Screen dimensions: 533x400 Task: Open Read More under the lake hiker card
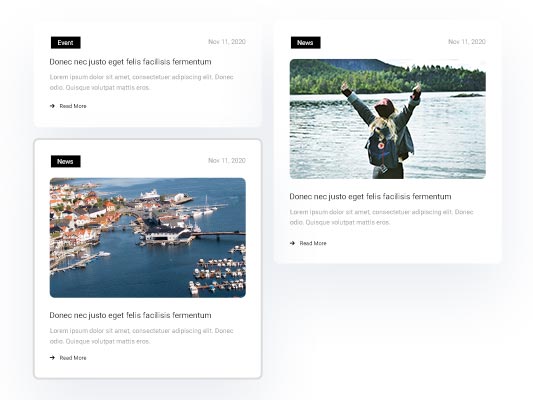pos(313,243)
